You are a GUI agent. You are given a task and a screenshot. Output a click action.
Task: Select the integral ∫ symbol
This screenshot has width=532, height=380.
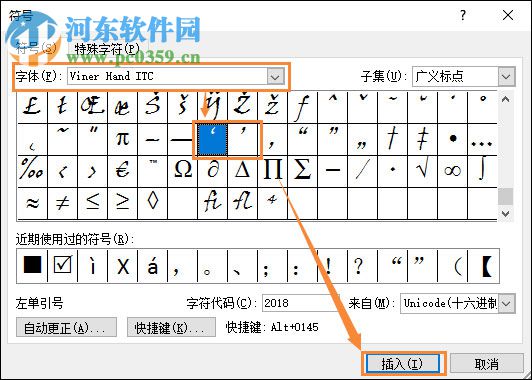point(482,171)
